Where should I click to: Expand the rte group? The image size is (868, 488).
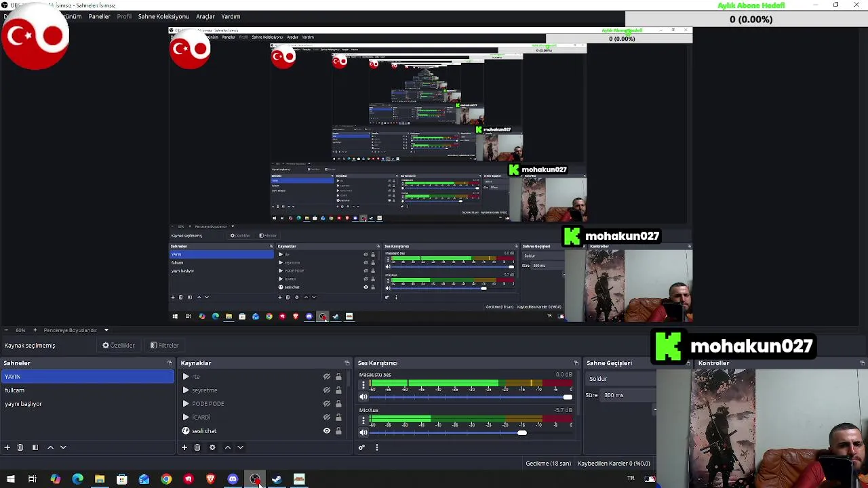[x=186, y=377]
